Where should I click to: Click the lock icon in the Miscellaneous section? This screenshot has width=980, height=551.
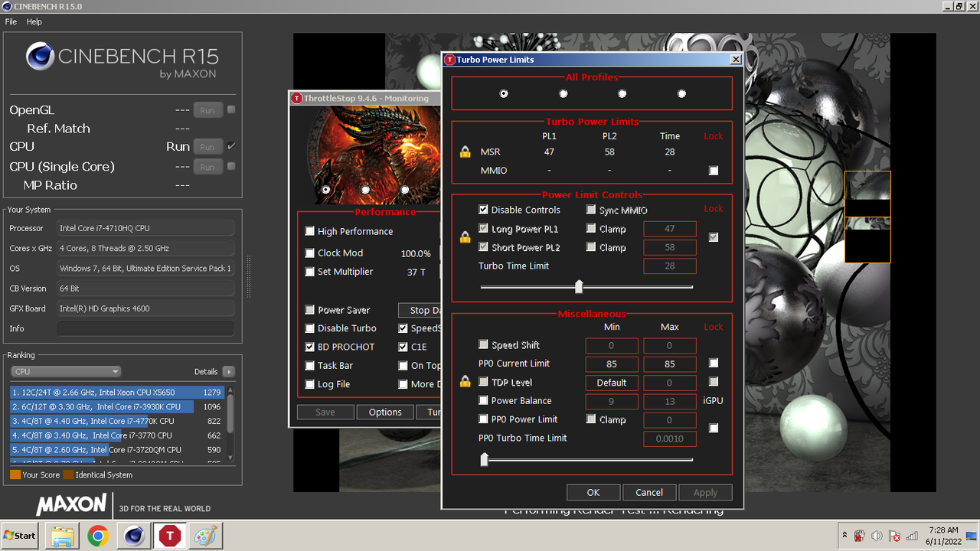[465, 381]
